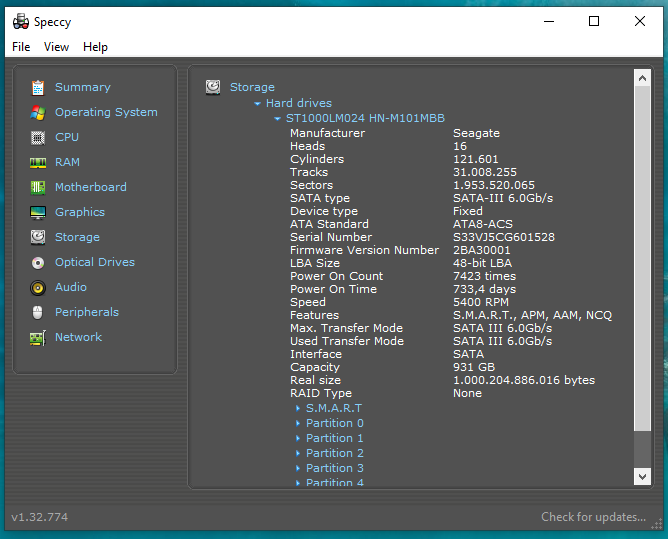Go to the Summary section
Screen dimensions: 668x539
click(83, 87)
